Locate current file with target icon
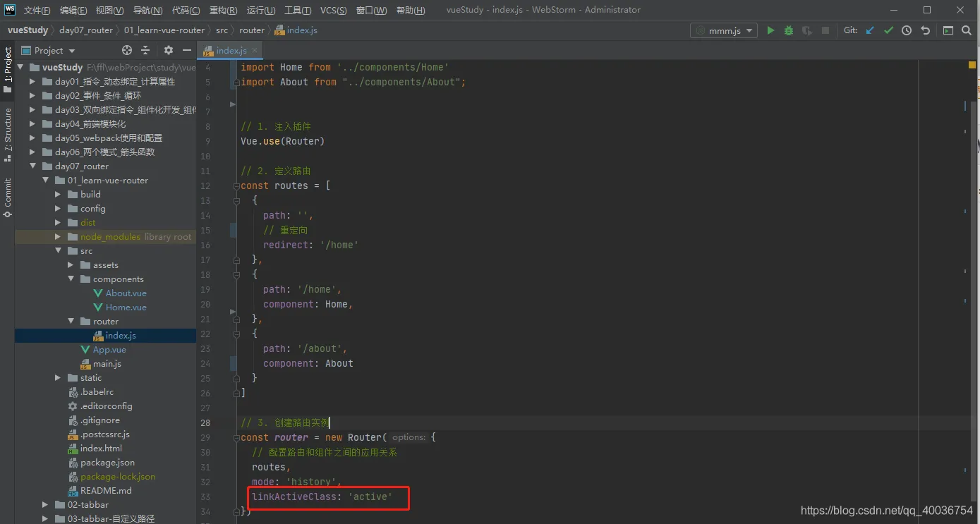Screen dimensions: 980x524 coord(127,50)
